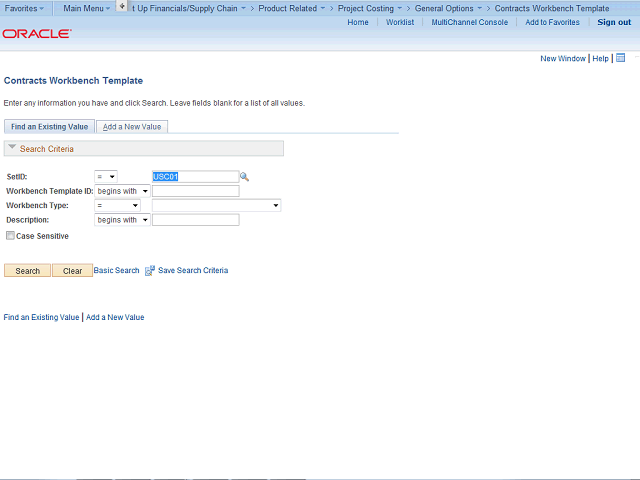The image size is (640, 480).
Task: Click the personalize page icon beside Help
Action: (620, 58)
